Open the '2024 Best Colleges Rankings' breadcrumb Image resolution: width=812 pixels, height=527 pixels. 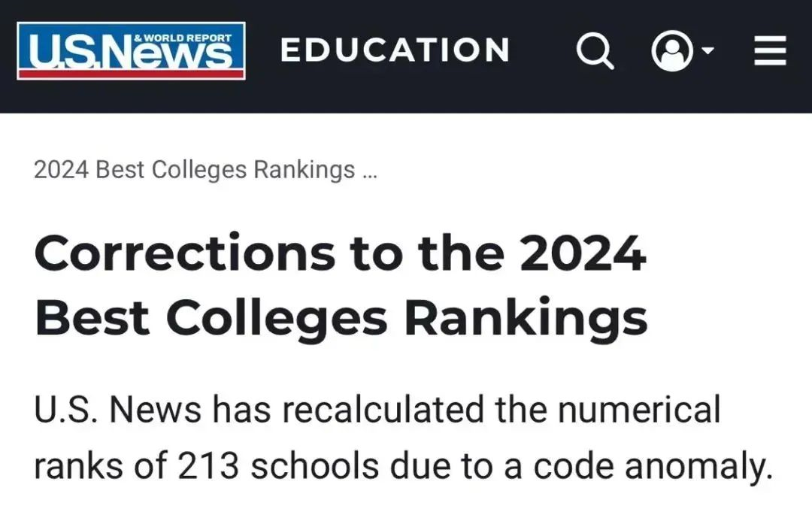[x=194, y=170]
